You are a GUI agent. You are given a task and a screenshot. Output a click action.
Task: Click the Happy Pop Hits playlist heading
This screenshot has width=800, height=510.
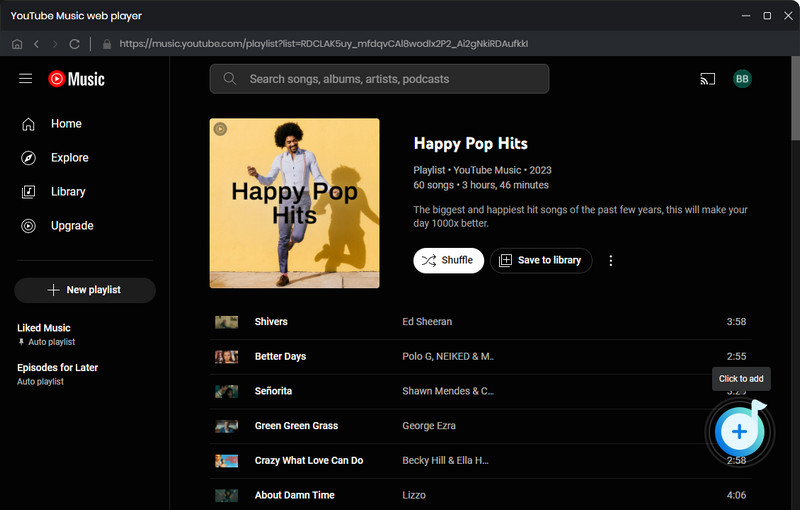[470, 144]
